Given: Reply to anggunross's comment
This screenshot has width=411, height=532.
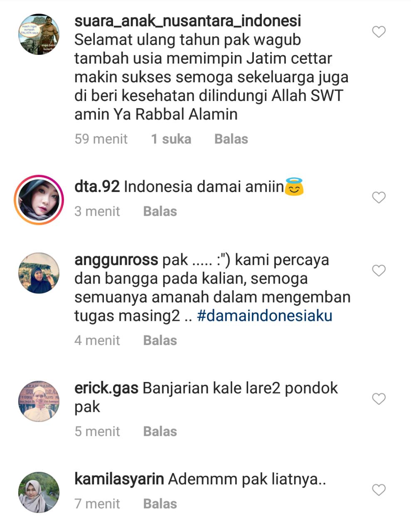Looking at the screenshot, I should (x=160, y=340).
